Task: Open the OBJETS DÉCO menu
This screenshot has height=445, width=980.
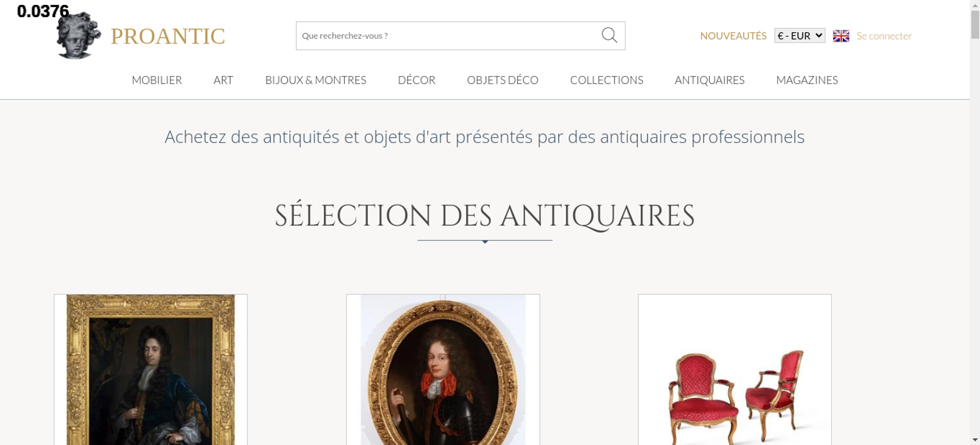Action: [x=503, y=80]
